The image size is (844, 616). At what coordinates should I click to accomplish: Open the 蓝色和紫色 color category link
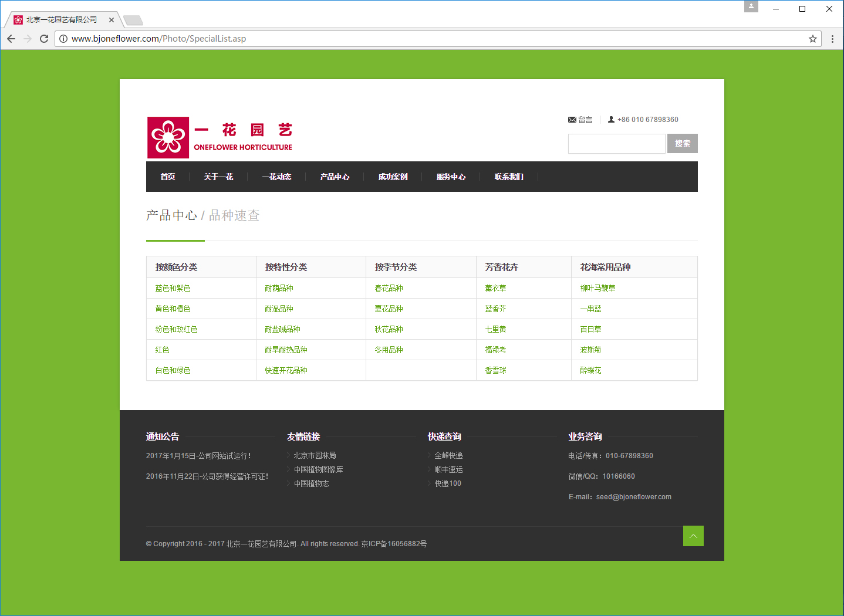click(x=173, y=288)
